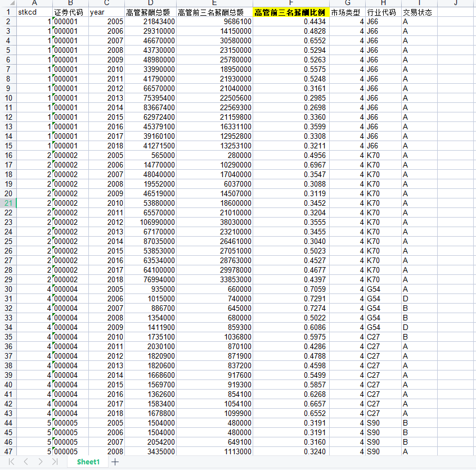Select cell showing ratio 0.6967
476x470 pixels.
(x=291, y=165)
